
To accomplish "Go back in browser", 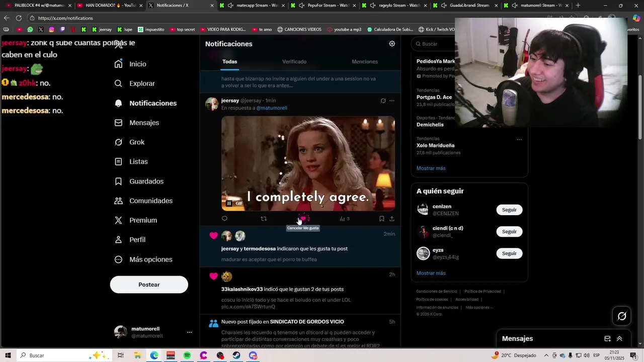I will tap(7, 18).
